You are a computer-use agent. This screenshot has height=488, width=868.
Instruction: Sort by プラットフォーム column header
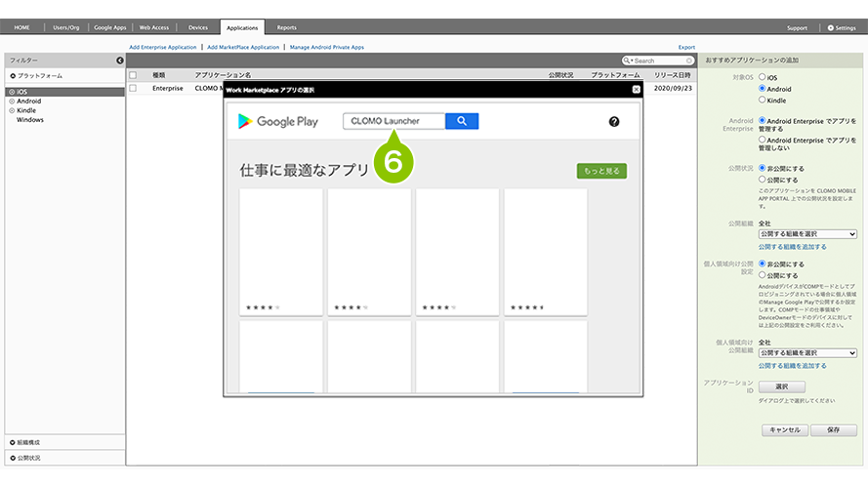point(615,75)
